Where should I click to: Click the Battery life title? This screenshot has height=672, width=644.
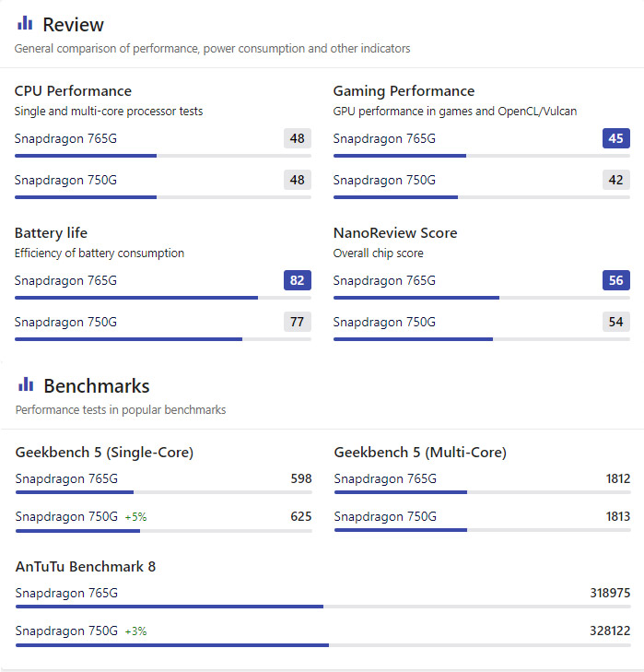pyautogui.click(x=51, y=232)
